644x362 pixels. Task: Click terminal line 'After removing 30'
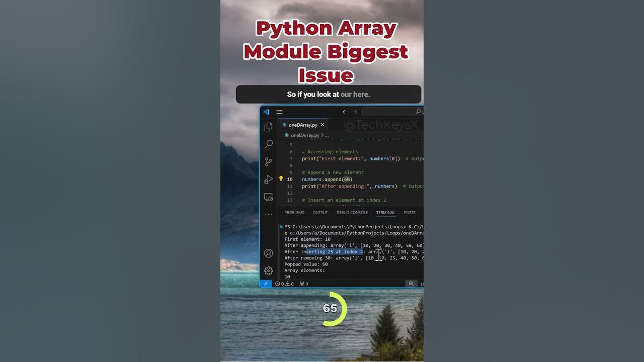click(x=354, y=258)
